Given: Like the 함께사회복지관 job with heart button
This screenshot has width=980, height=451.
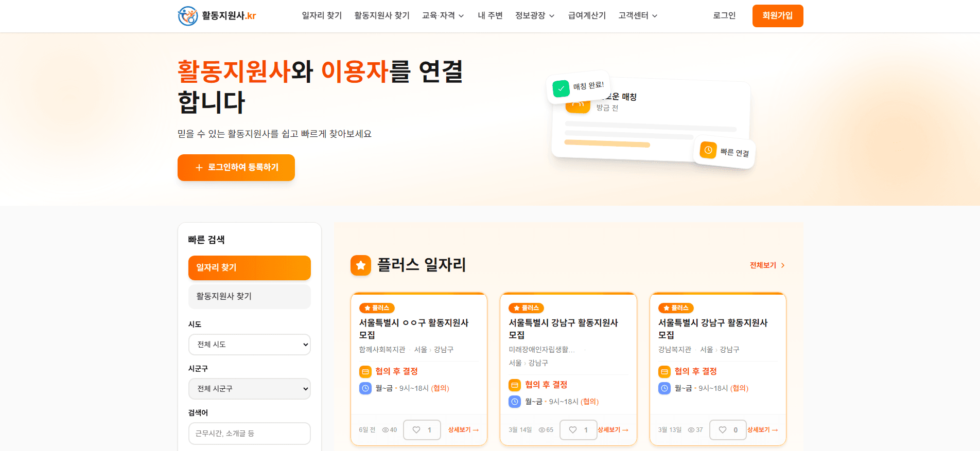Looking at the screenshot, I should point(422,430).
